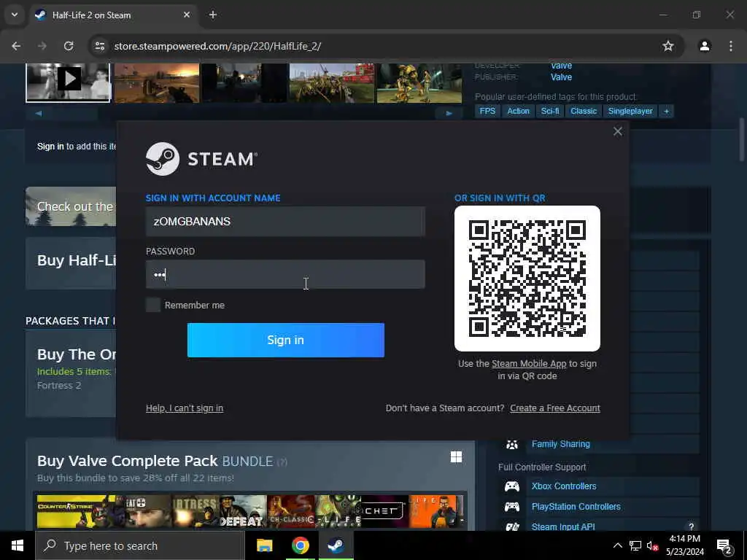Open the taskbar clock and date
Screen dimensions: 747x560
click(x=684, y=545)
